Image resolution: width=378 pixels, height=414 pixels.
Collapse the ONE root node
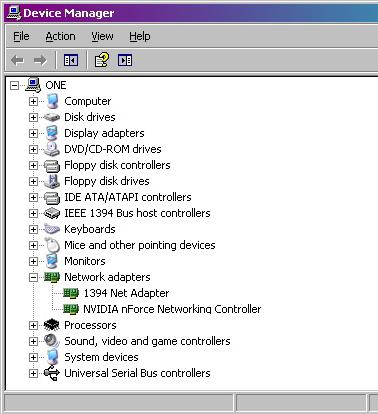click(14, 86)
